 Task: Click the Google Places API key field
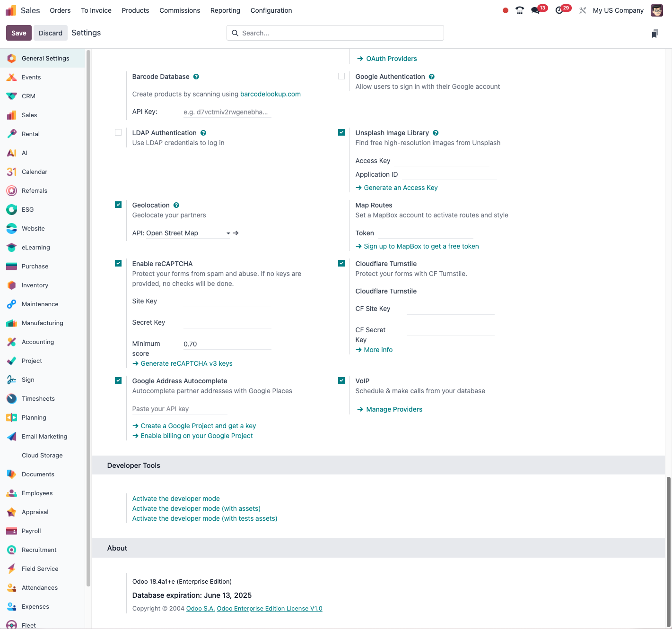[x=180, y=409]
